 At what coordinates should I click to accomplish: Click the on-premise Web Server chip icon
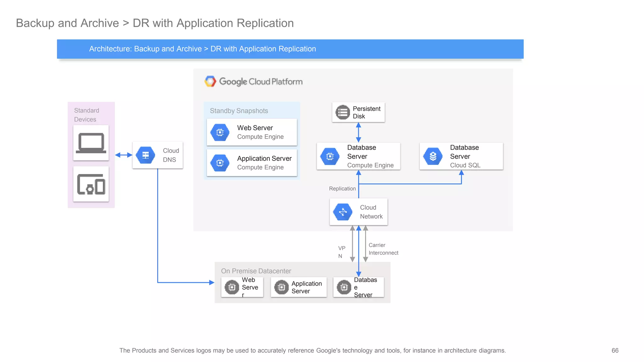[232, 287]
